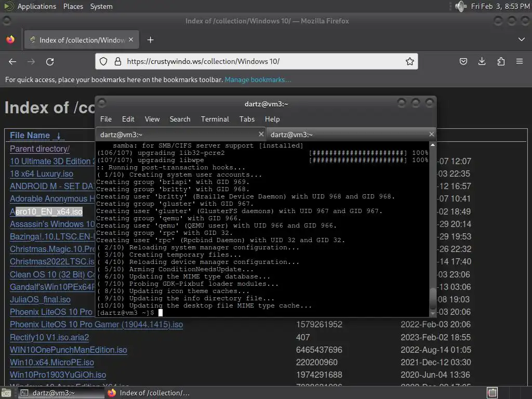
Task: Click terminal scrollbar down arrow
Action: pos(433,313)
